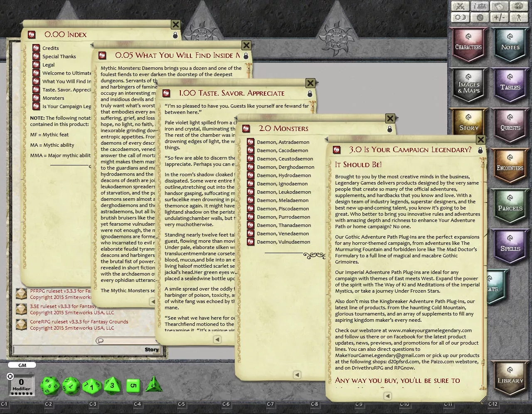The image size is (532, 414).
Task: Open the gear Options icon
Action: [480, 17]
